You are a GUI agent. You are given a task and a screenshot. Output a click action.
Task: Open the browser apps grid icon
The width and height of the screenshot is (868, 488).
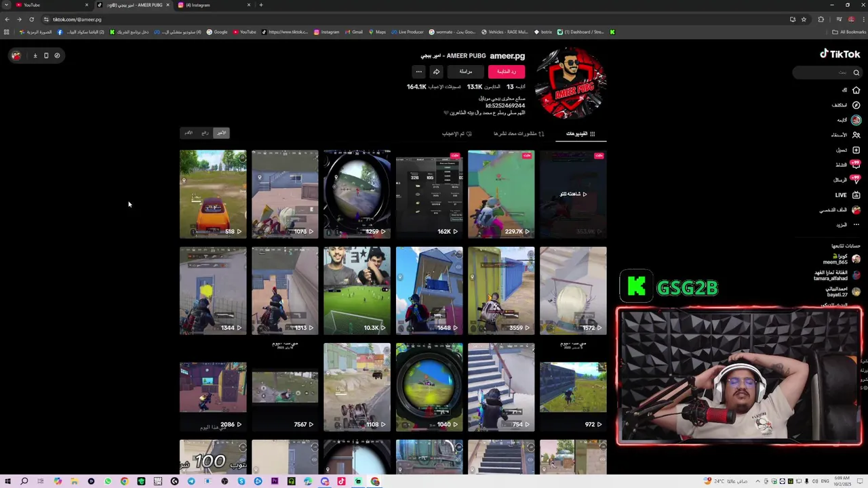[7, 32]
